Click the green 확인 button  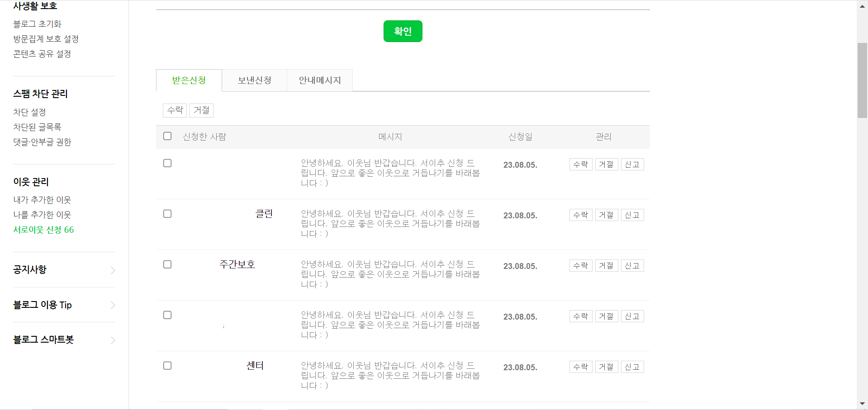click(403, 31)
